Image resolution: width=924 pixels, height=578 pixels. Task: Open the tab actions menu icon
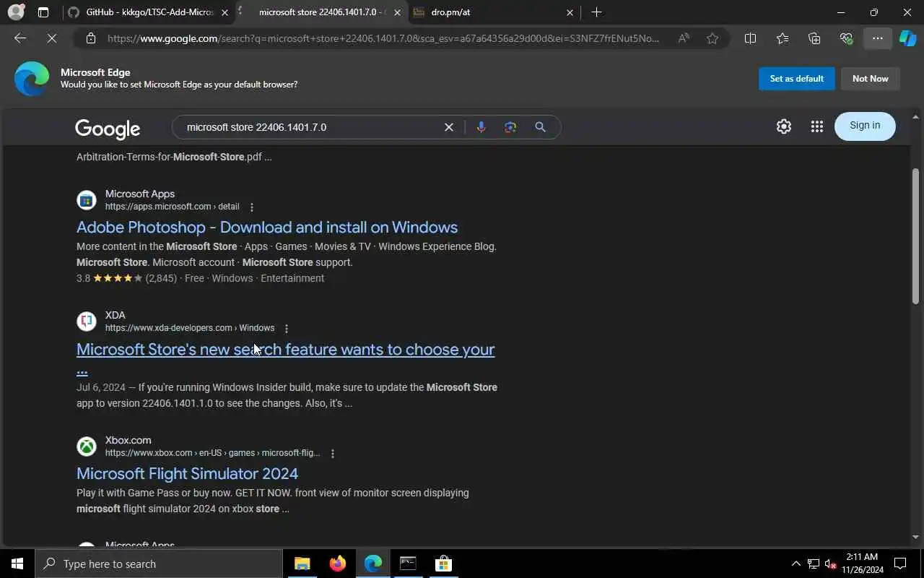point(43,12)
